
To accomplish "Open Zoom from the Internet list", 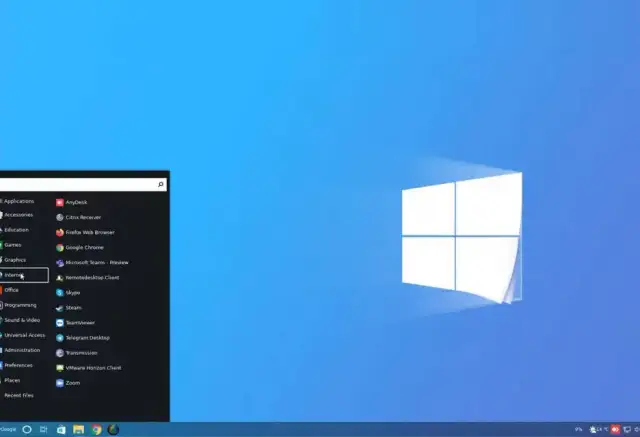I will [x=68, y=383].
